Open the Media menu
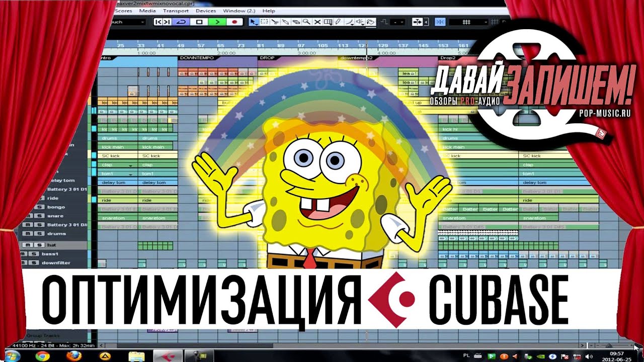 [x=147, y=11]
